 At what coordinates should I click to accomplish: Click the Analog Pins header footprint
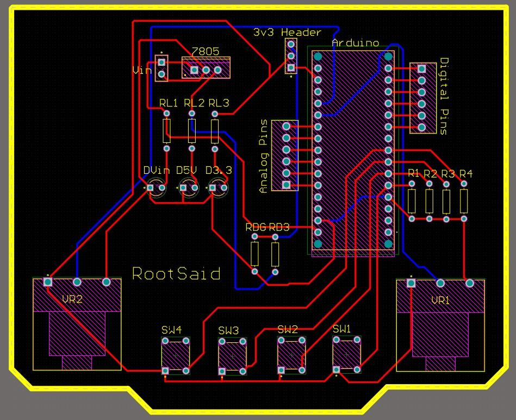click(286, 155)
